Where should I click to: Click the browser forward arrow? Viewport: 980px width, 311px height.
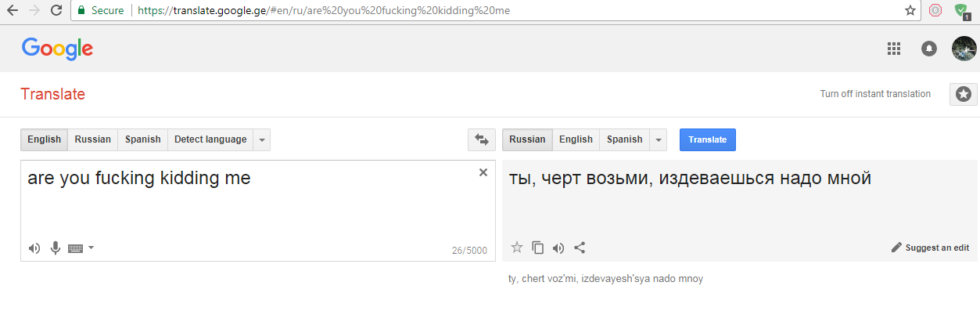tap(34, 11)
